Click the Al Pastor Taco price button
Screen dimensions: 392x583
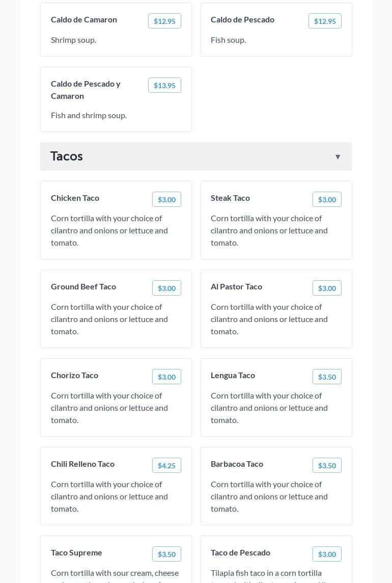coord(327,288)
